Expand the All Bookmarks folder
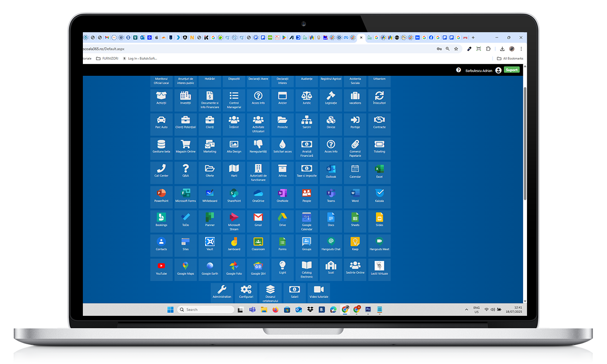 point(510,58)
